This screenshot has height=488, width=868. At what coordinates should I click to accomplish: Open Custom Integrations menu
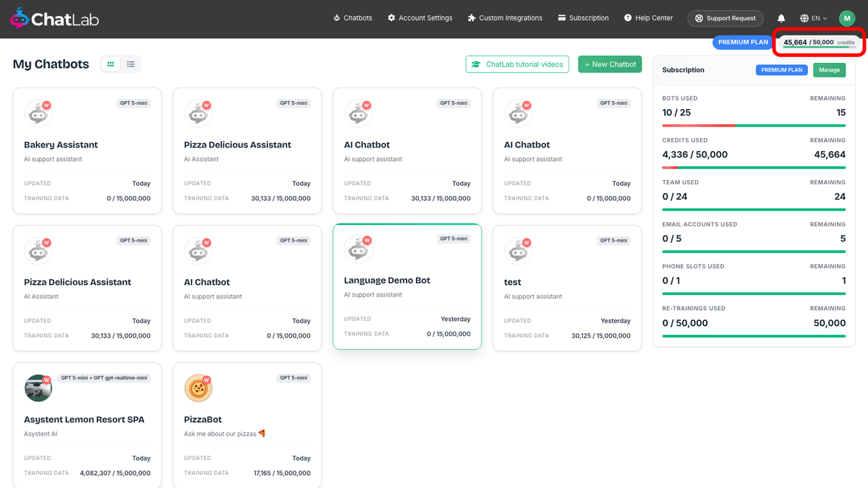(505, 18)
